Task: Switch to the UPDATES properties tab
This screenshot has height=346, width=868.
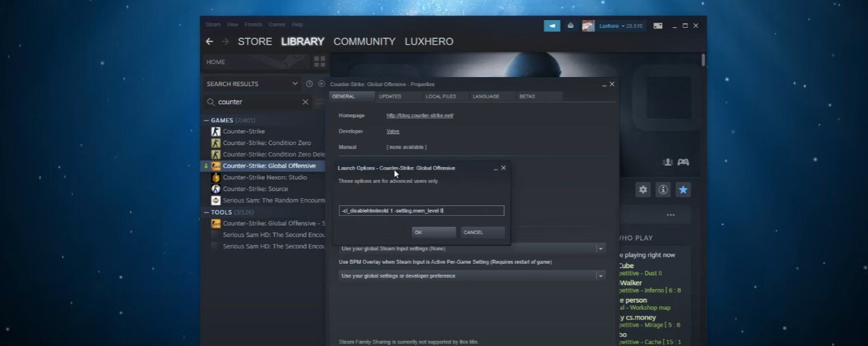Action: pos(399,97)
